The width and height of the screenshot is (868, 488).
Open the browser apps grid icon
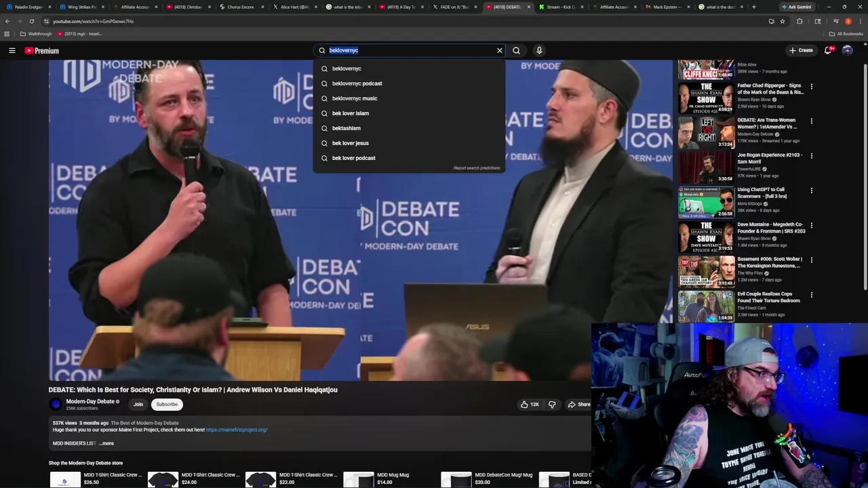click(x=7, y=34)
